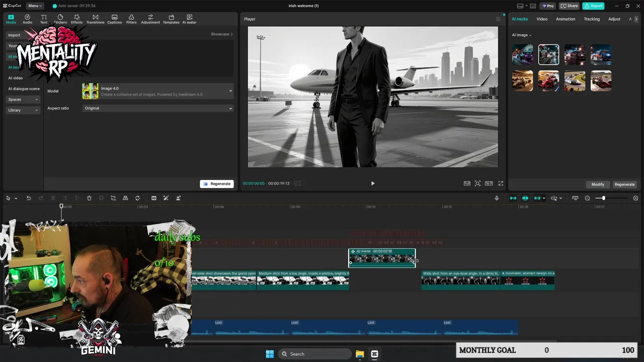
Task: Open the Audio panel
Action: (x=27, y=19)
